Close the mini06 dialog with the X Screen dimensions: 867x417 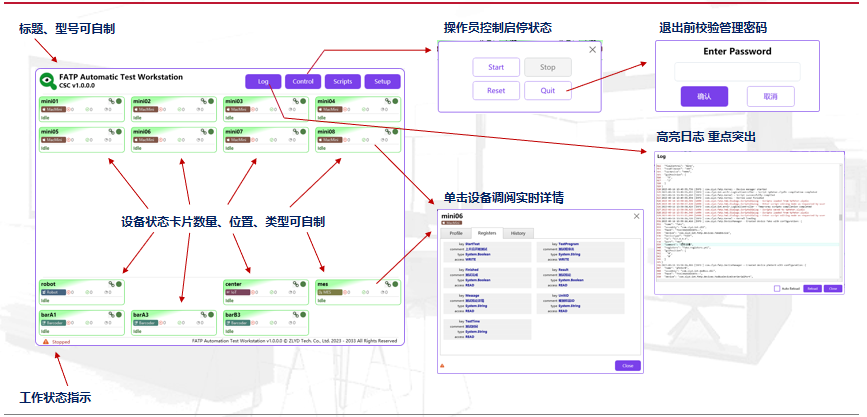pyautogui.click(x=636, y=216)
